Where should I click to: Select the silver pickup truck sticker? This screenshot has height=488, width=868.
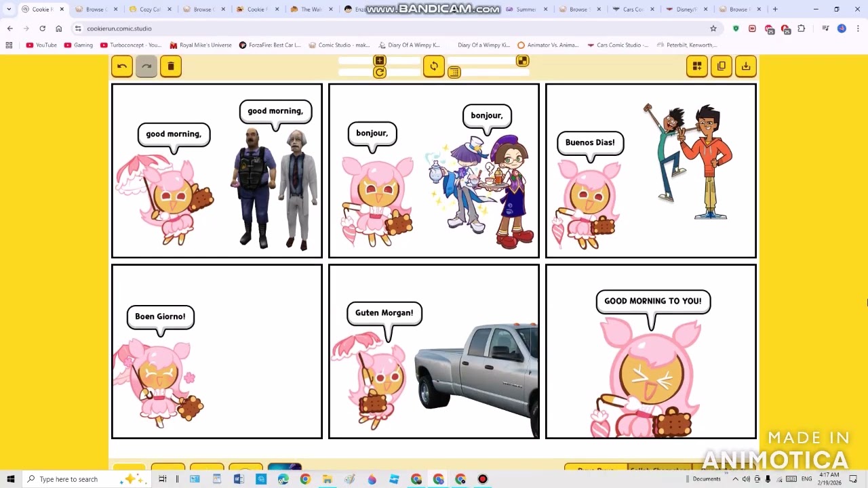click(477, 380)
